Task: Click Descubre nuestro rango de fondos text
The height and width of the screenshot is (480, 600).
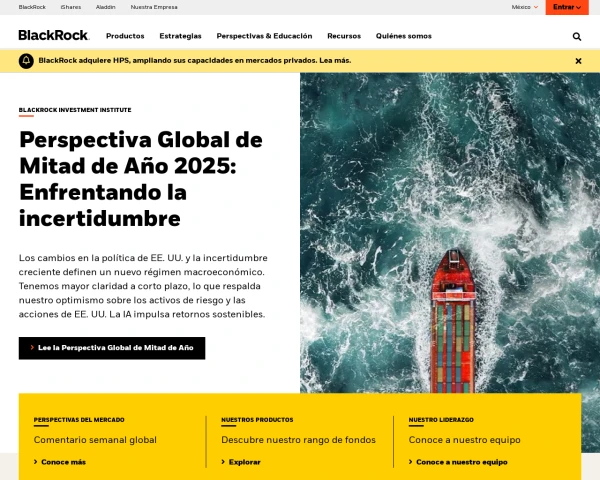Action: tap(298, 440)
